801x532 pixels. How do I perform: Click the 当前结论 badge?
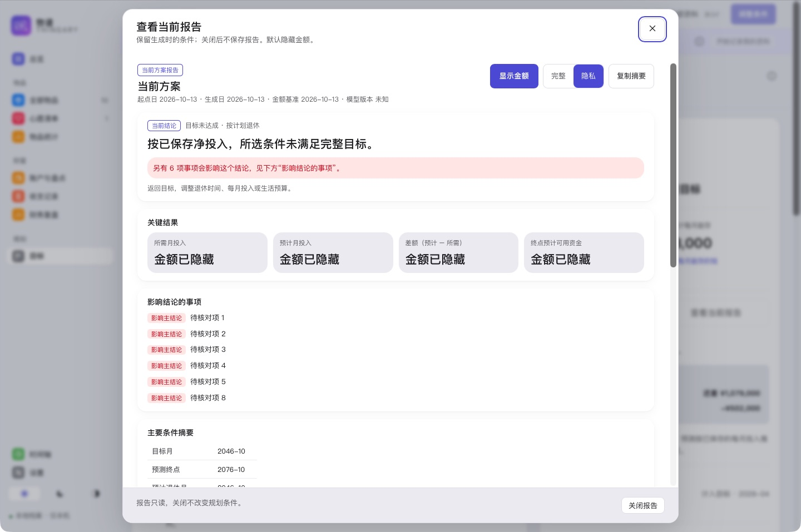click(x=164, y=126)
